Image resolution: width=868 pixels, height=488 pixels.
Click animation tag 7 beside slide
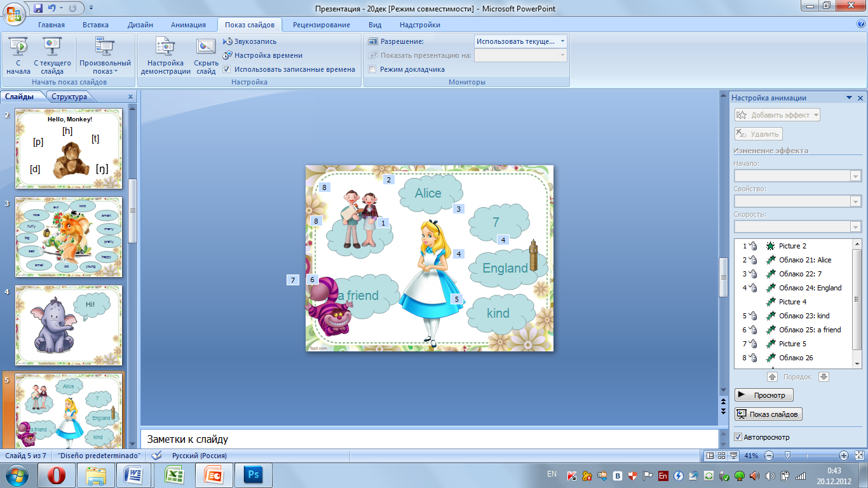(293, 280)
